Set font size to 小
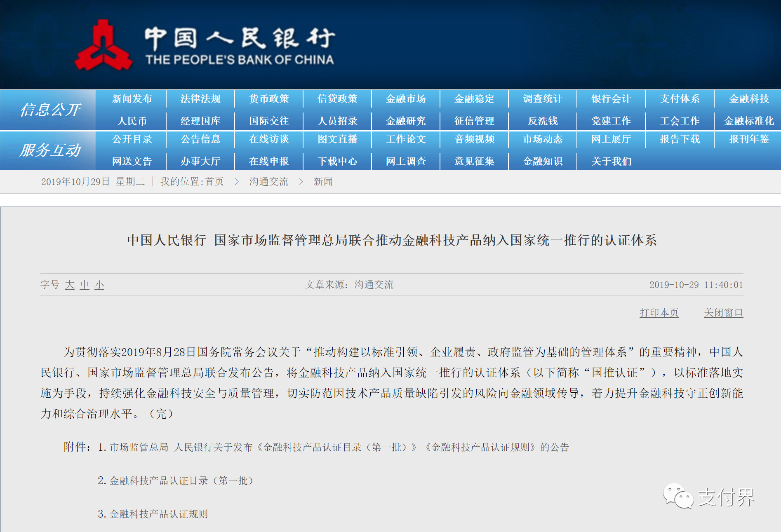Viewport: 781px width, 532px height. [99, 285]
